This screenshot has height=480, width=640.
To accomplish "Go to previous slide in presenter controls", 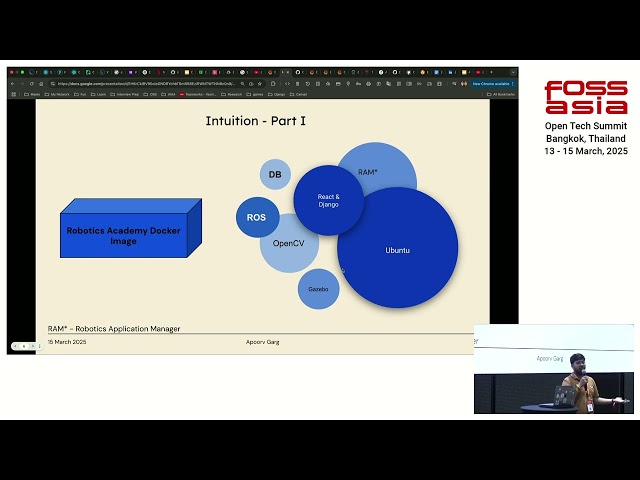I will [x=16, y=346].
